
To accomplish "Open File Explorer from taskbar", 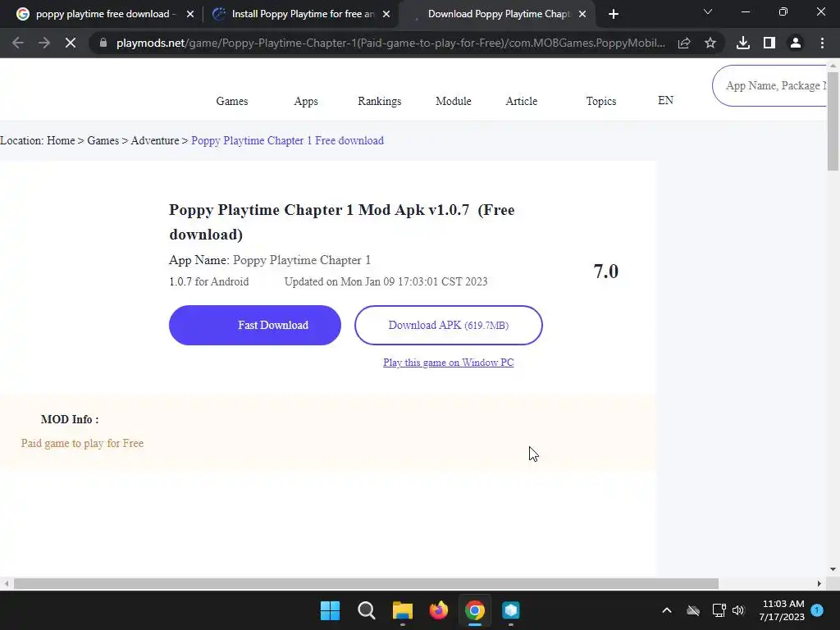I will [402, 610].
